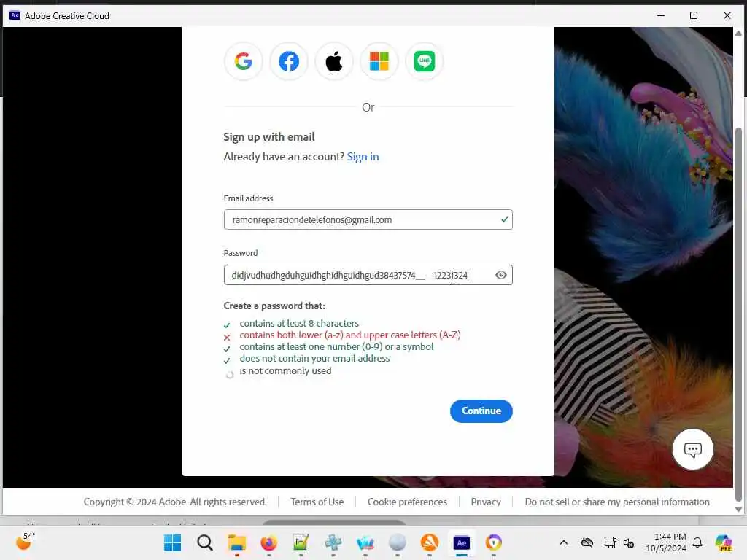The height and width of the screenshot is (560, 747).
Task: Open File Explorer from the taskbar
Action: [237, 542]
